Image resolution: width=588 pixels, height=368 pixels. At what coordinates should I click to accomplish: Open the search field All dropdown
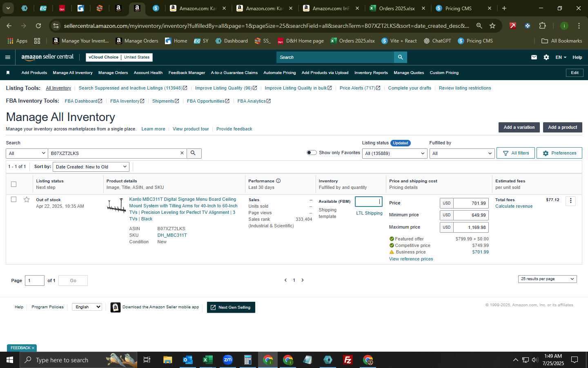click(27, 153)
